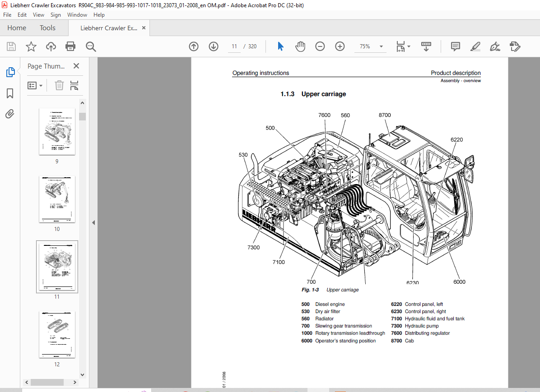Select page 9 thumbnail
This screenshot has height=392, width=540.
57,131
